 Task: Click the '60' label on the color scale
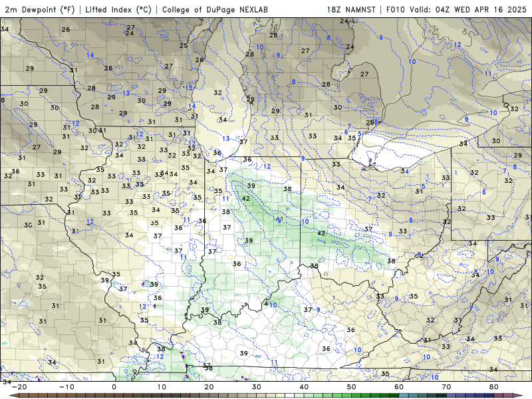click(399, 387)
